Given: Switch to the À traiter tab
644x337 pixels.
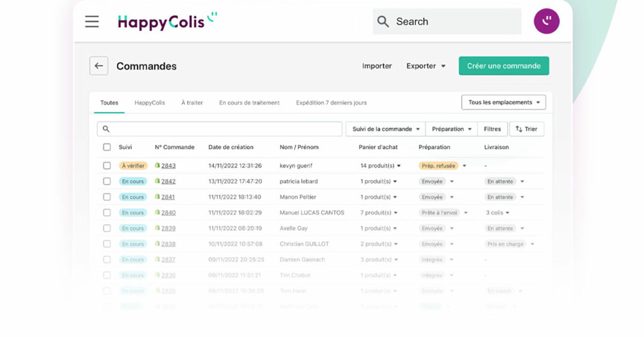Looking at the screenshot, I should point(192,102).
